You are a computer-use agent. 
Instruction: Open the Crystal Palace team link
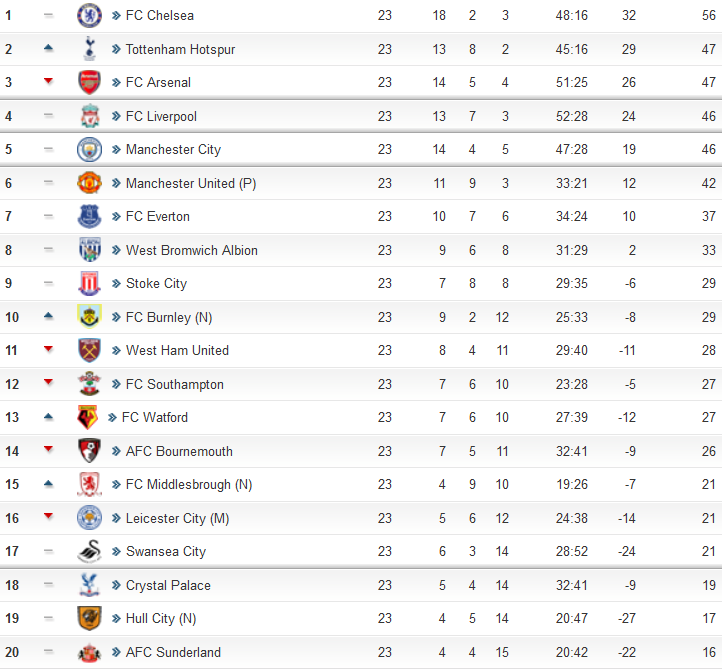(168, 585)
